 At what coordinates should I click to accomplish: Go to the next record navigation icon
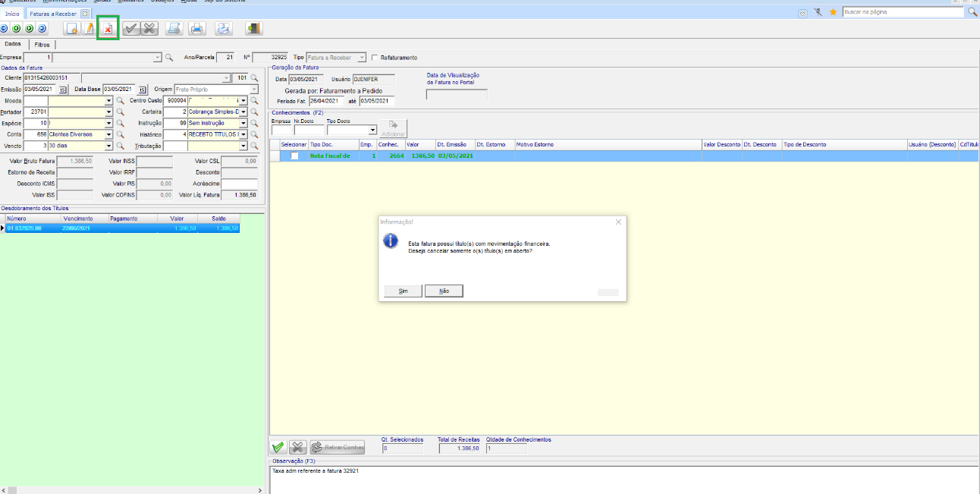click(29, 29)
